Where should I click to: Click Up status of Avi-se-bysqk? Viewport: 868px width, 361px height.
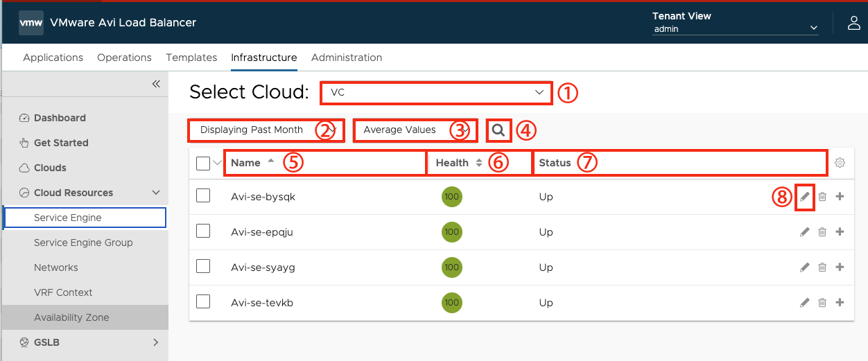click(x=546, y=197)
